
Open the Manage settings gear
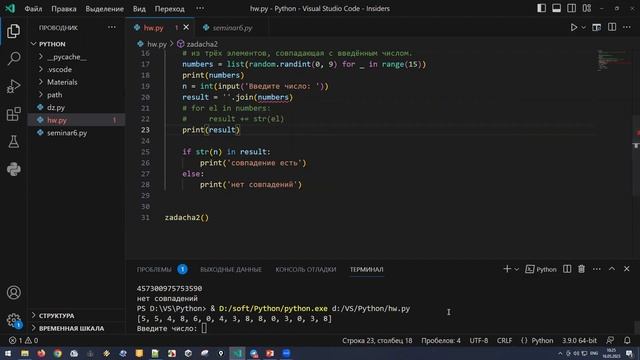click(13, 320)
